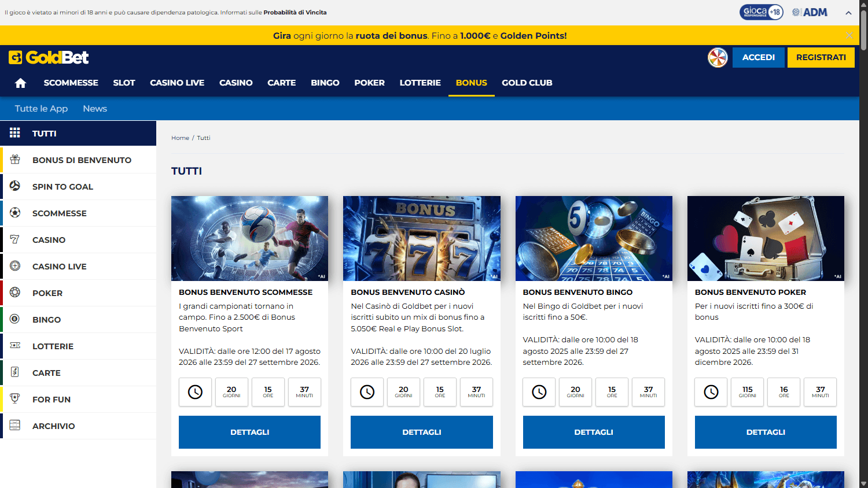Click the yellow banner ruota dei bonus text
The width and height of the screenshot is (868, 488).
(391, 35)
